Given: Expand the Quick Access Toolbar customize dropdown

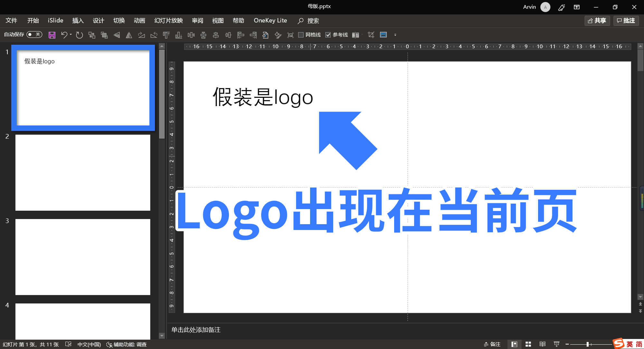Looking at the screenshot, I should (x=395, y=35).
